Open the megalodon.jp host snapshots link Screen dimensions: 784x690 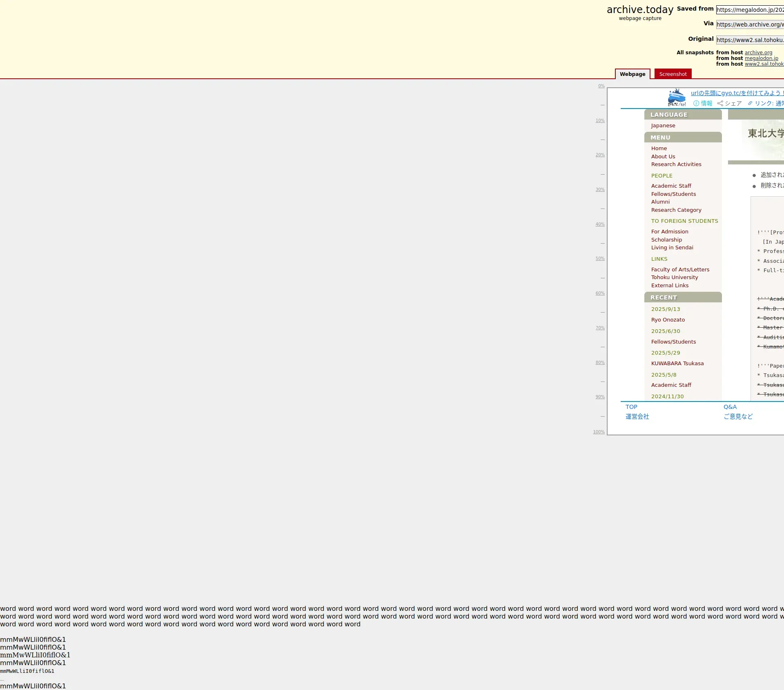(761, 58)
